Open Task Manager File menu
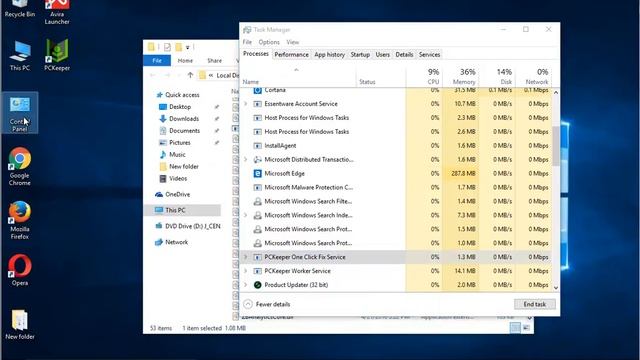 pos(247,42)
